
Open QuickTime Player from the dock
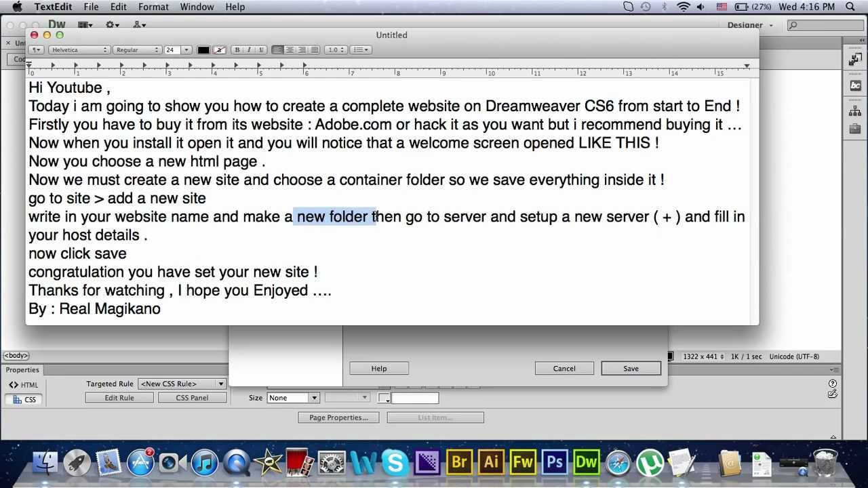[236, 463]
